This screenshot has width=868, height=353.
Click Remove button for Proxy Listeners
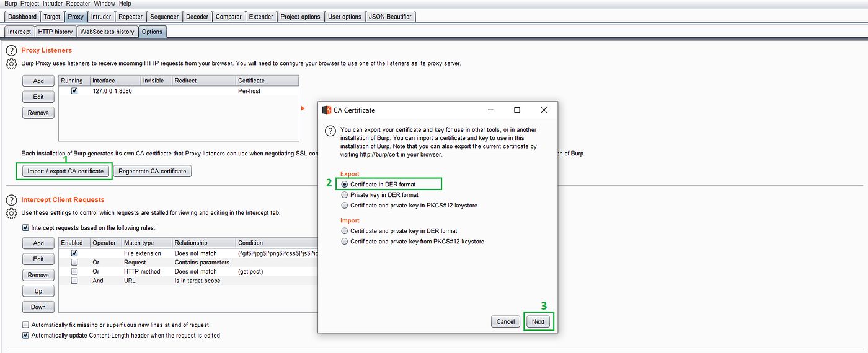point(38,113)
